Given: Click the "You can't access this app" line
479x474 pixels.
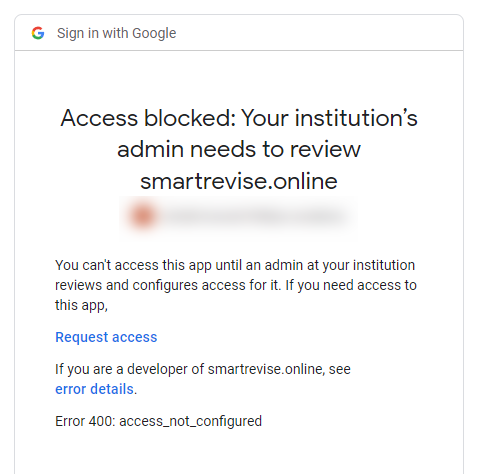Looking at the screenshot, I should 133,265.
